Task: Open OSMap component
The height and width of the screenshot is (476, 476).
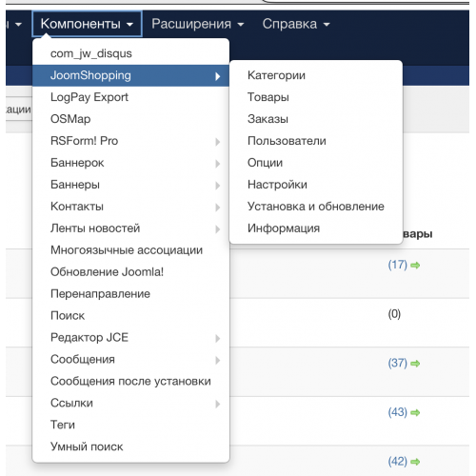Action: pyautogui.click(x=130, y=119)
